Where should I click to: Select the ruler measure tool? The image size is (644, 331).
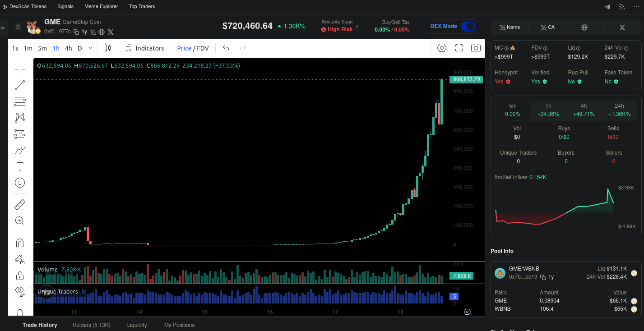(20, 205)
